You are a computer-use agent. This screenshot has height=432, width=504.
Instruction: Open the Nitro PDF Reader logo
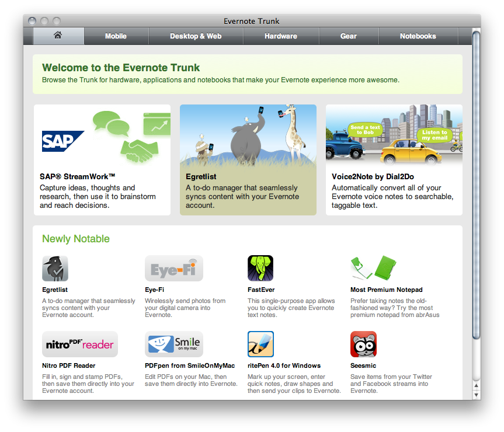click(x=79, y=344)
